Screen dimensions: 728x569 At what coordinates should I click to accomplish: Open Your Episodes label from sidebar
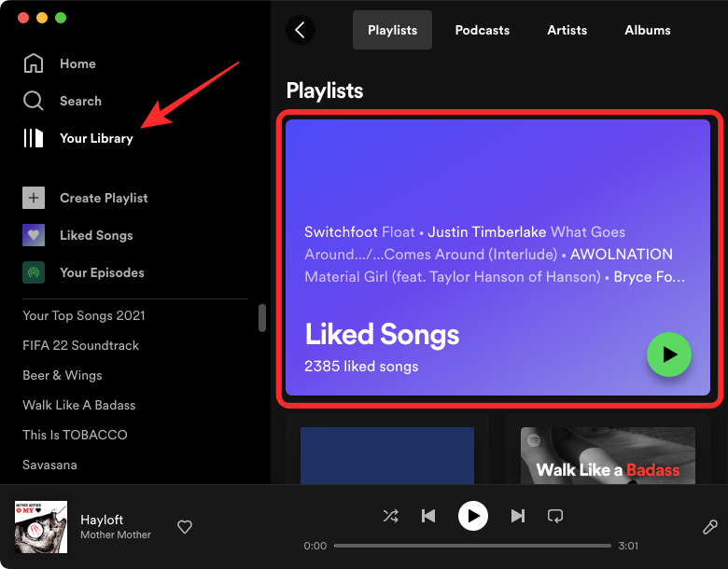click(x=102, y=272)
